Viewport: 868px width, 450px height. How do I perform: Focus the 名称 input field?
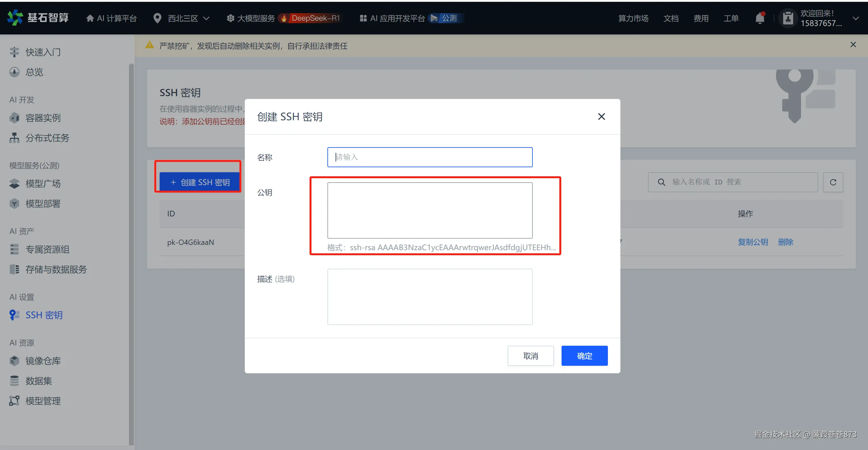[x=430, y=157]
